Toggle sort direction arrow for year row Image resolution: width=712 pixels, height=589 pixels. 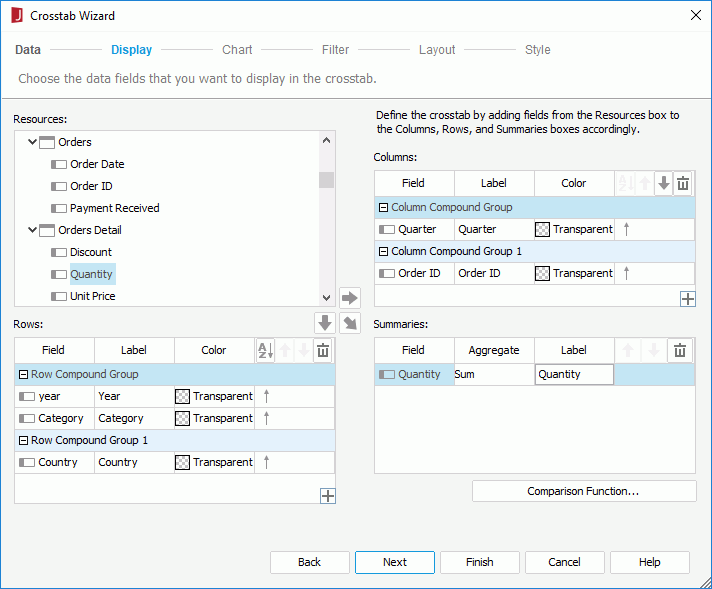click(x=267, y=396)
